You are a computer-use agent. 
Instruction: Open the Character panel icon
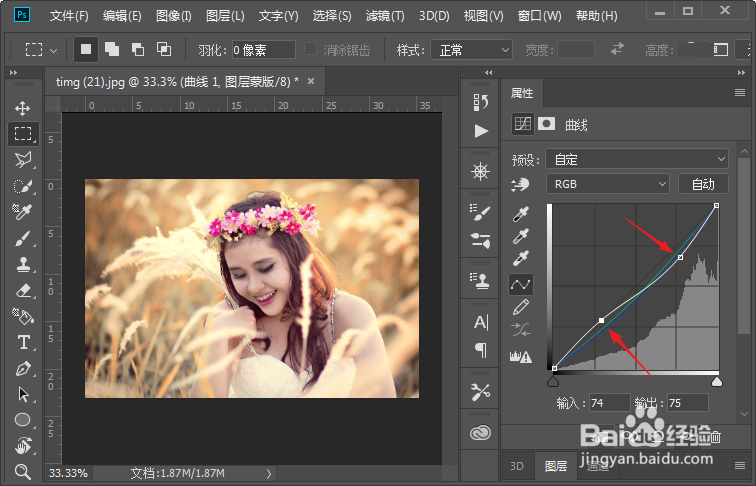coord(481,322)
